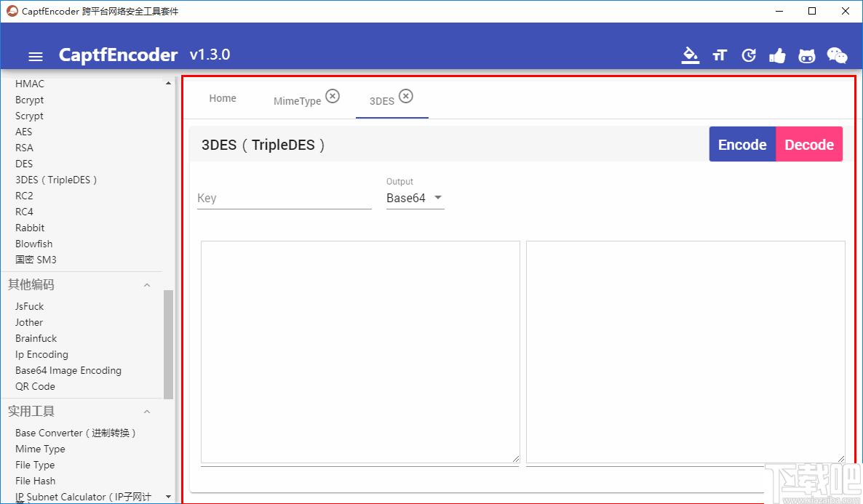Click the sidebar scroll up arrow
Screen dimensions: 863x504
click(x=168, y=83)
